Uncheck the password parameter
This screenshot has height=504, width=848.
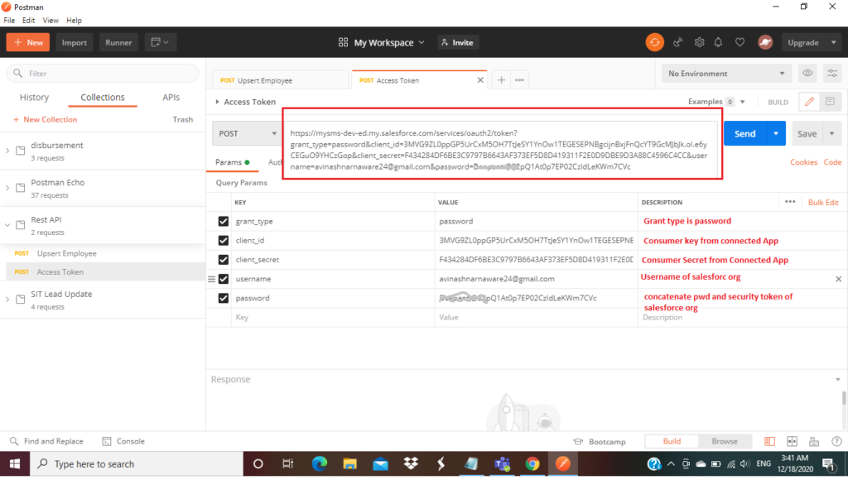224,298
